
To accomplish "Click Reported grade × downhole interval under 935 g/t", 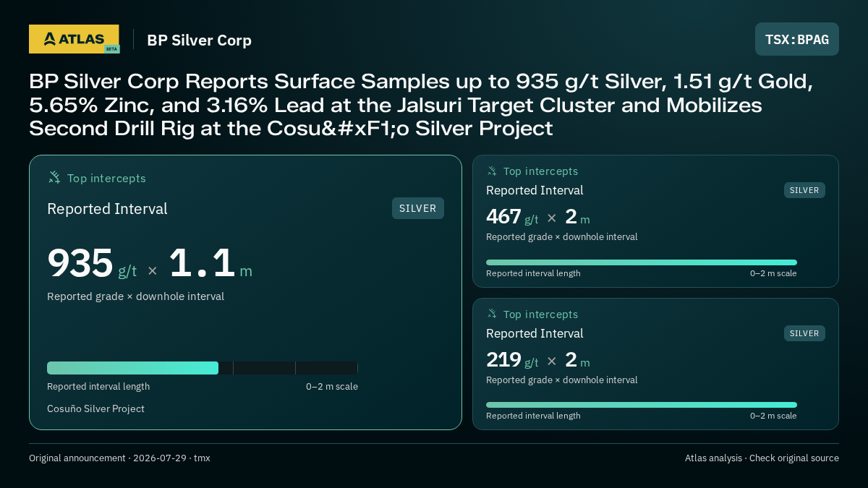I will [x=135, y=296].
